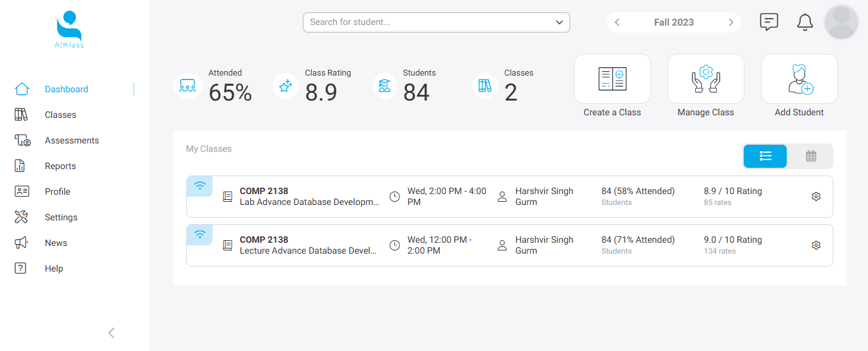Open the Manage Class icon
Screen dimensions: 868x351
pyautogui.click(x=705, y=79)
